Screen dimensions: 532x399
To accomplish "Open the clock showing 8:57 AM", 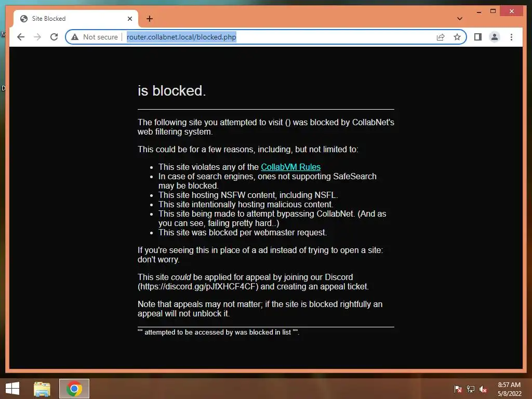I will tap(509, 389).
